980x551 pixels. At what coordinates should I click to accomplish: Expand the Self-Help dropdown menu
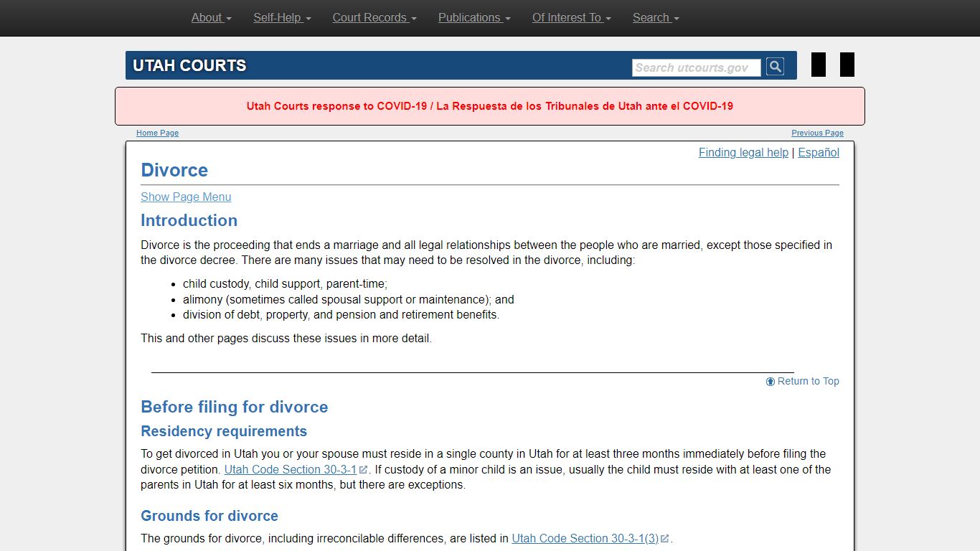click(282, 18)
